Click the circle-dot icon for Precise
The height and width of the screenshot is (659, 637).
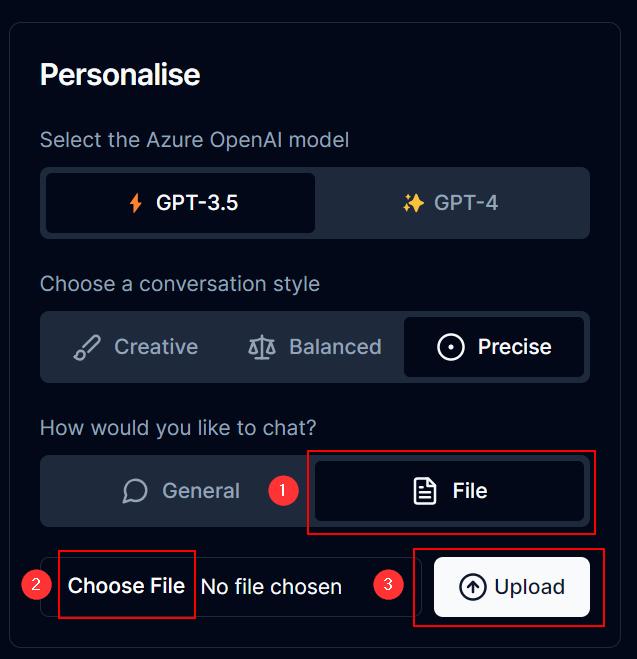pos(451,347)
